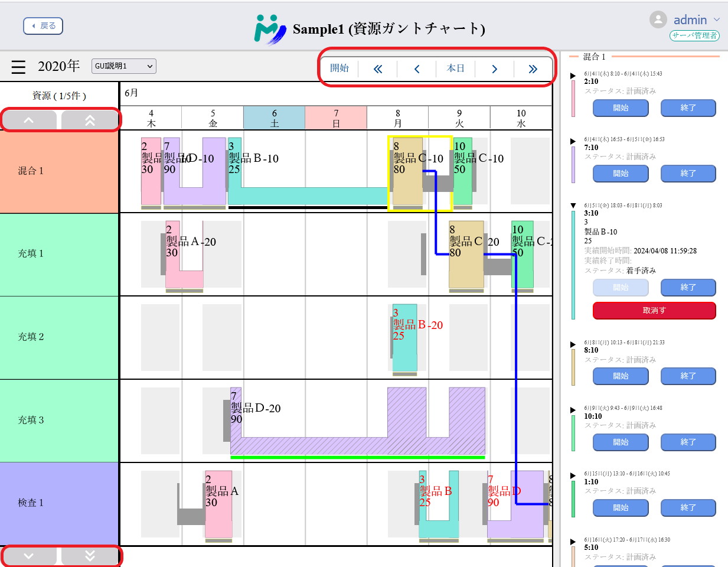Screen dimensions: 728x567
Task: Open the GUI説明1 dropdown
Action: [x=123, y=66]
